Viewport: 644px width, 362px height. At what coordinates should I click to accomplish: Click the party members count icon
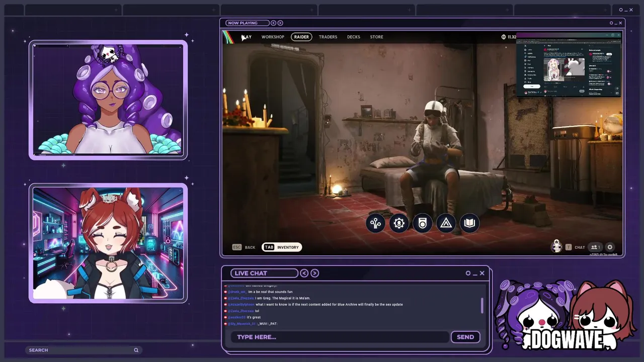595,247
